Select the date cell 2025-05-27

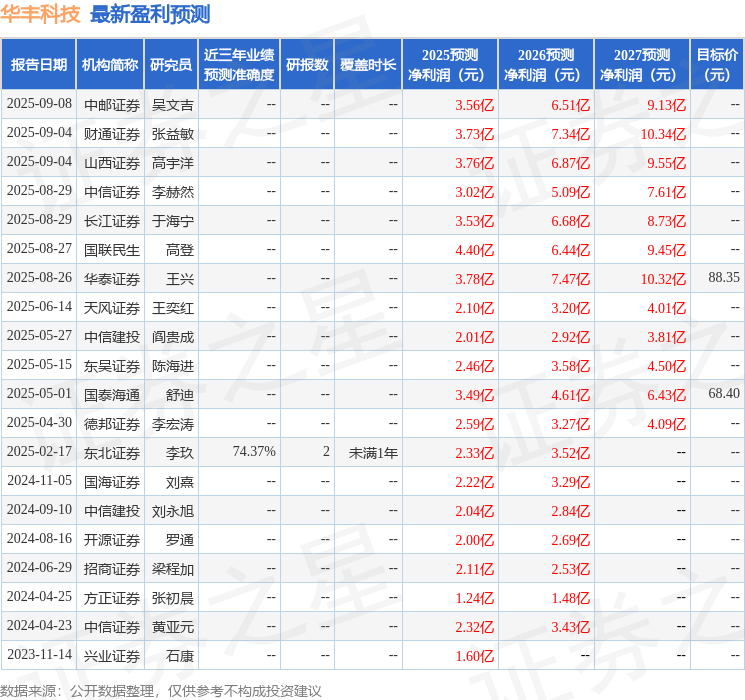[39, 336]
